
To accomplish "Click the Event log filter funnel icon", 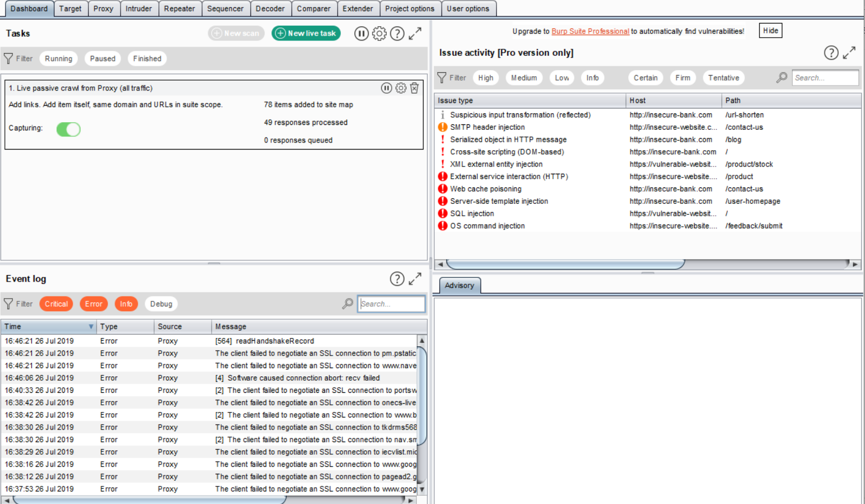I will [8, 304].
